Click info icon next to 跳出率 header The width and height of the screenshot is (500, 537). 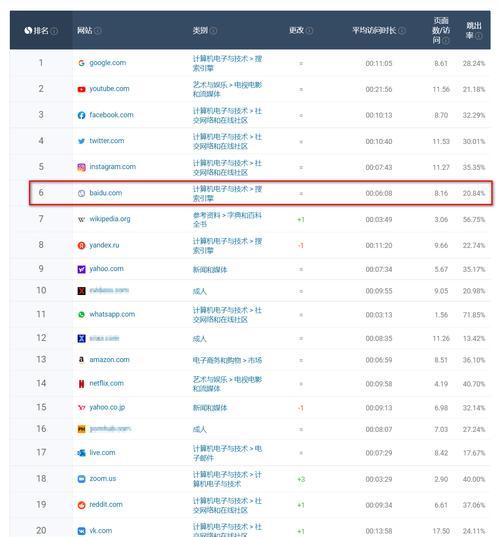click(x=479, y=36)
